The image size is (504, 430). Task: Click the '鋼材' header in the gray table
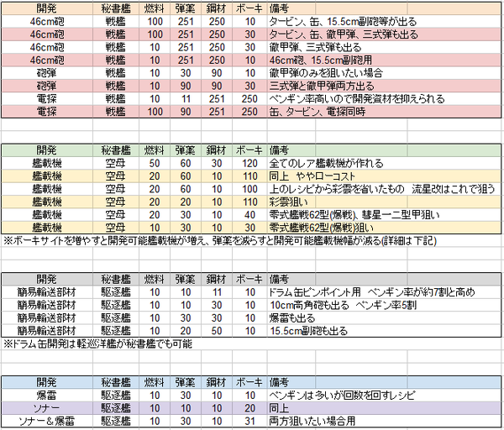(x=217, y=280)
